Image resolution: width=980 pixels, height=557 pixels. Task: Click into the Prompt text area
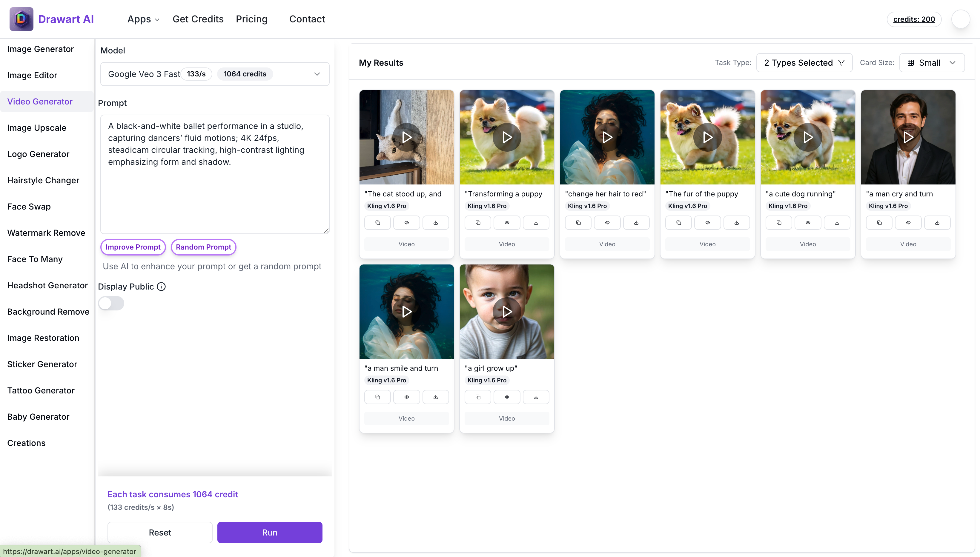[x=214, y=174]
